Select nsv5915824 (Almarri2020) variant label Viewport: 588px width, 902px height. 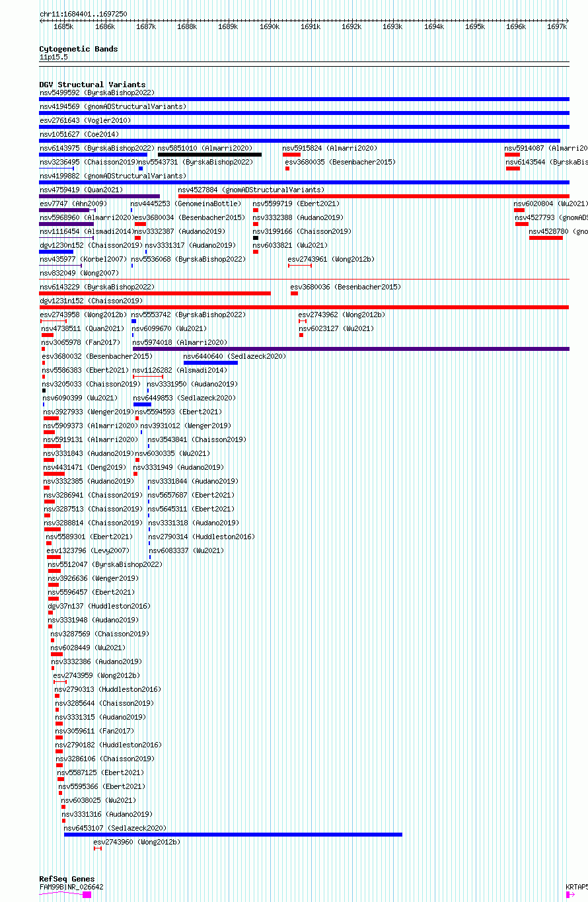pos(330,149)
